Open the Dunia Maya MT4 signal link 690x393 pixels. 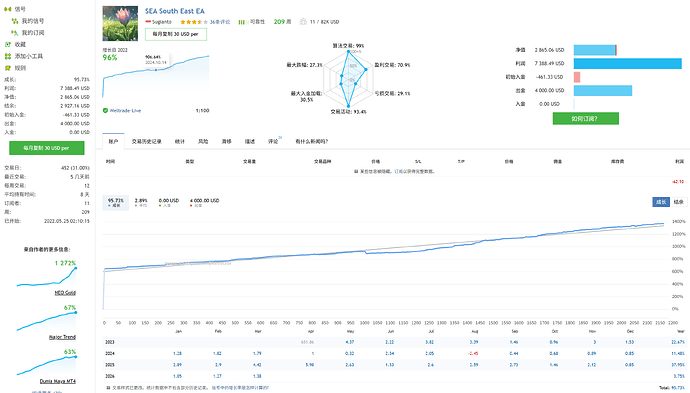[58, 381]
